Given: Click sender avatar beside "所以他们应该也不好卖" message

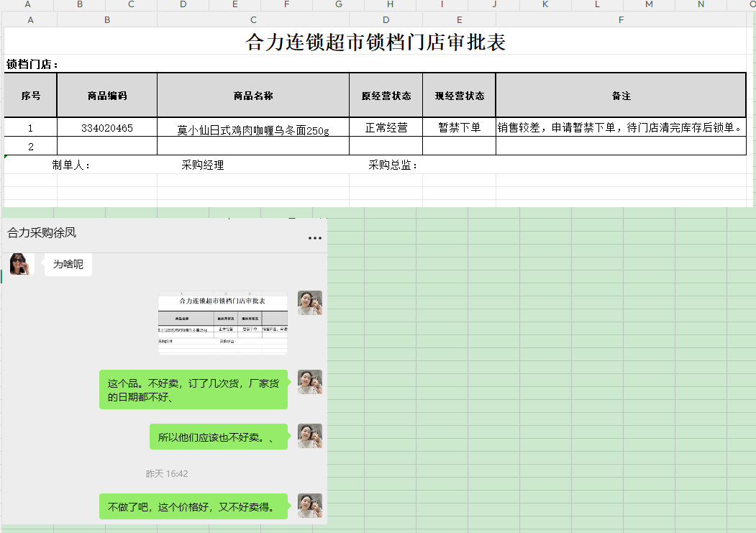Looking at the screenshot, I should (x=310, y=436).
